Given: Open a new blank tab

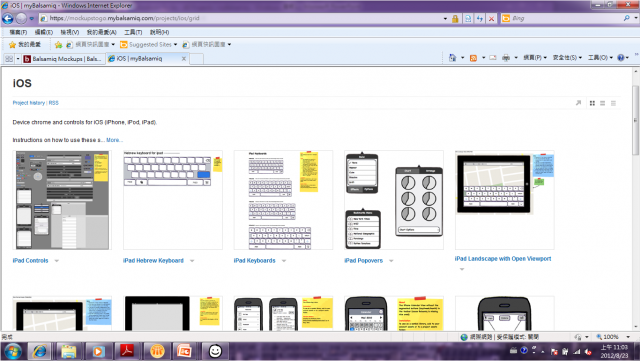Looking at the screenshot, I should tap(196, 59).
